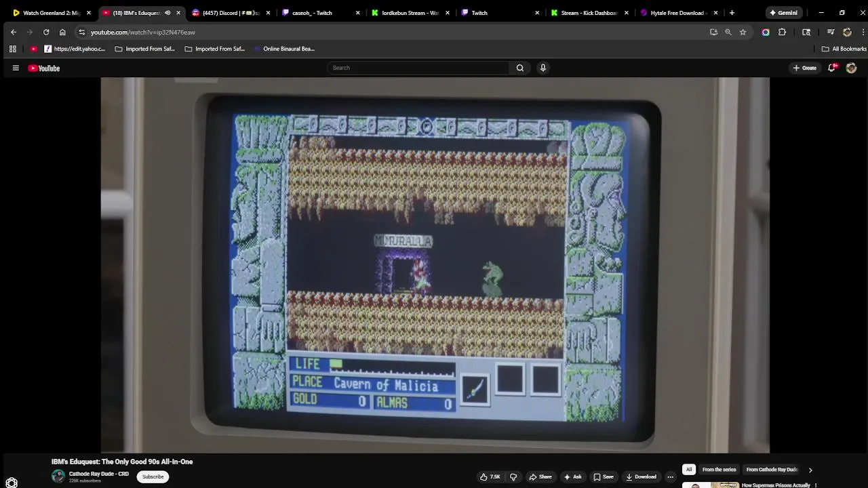The width and height of the screenshot is (868, 488).
Task: Open Cathode Ray Dude channel avatar
Action: pos(58,476)
